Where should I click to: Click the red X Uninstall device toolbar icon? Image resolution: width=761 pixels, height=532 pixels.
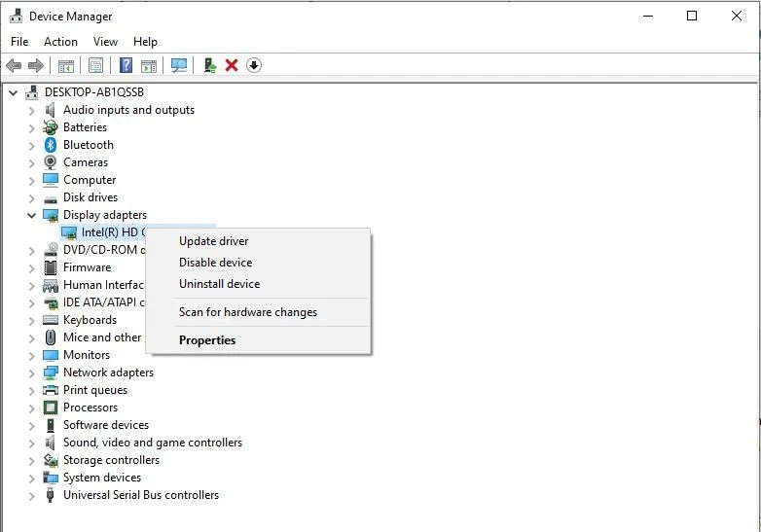(x=232, y=65)
